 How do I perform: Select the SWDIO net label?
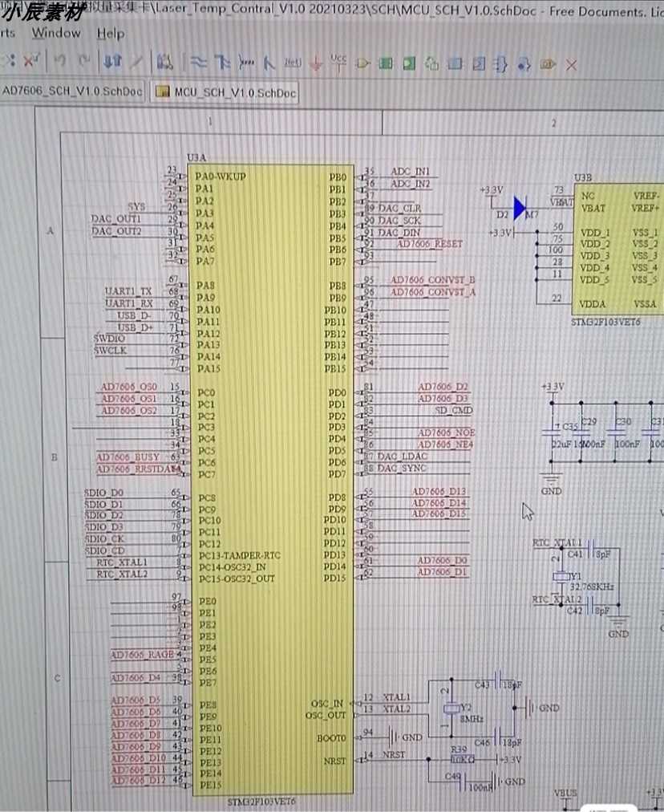point(109,338)
